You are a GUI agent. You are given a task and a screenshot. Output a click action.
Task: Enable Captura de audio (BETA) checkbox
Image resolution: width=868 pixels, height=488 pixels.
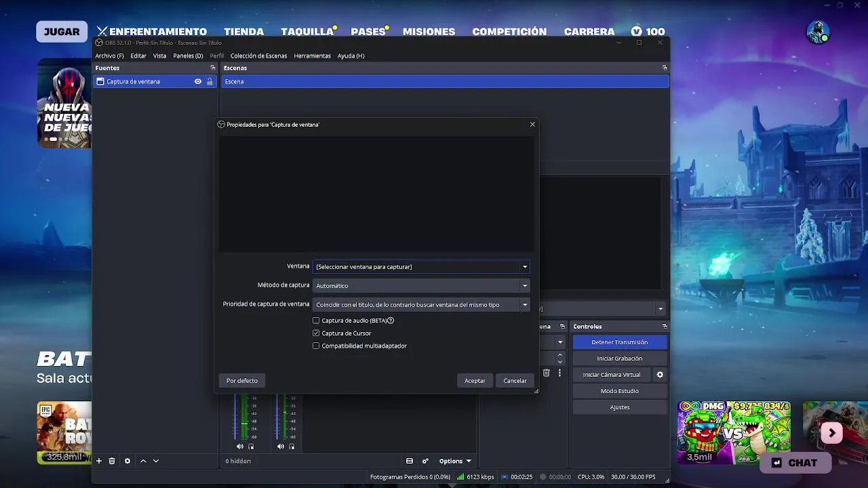[316, 321]
